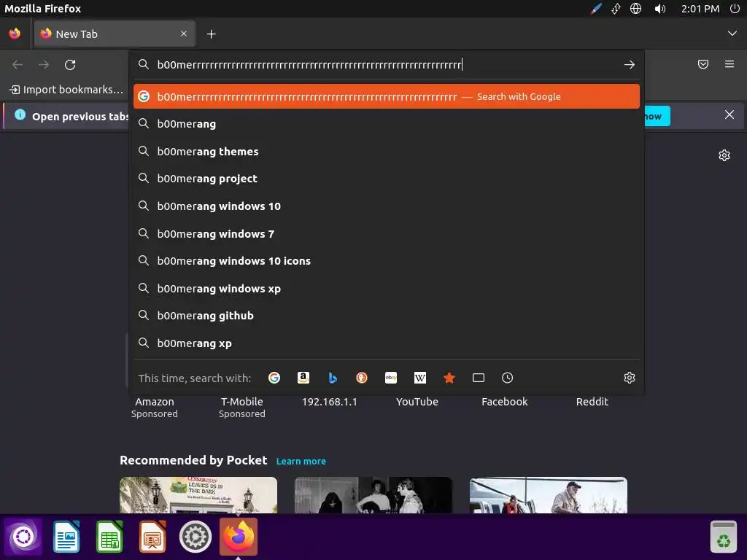Launch LibreOffice Writer from dock
The image size is (747, 560).
point(66,537)
